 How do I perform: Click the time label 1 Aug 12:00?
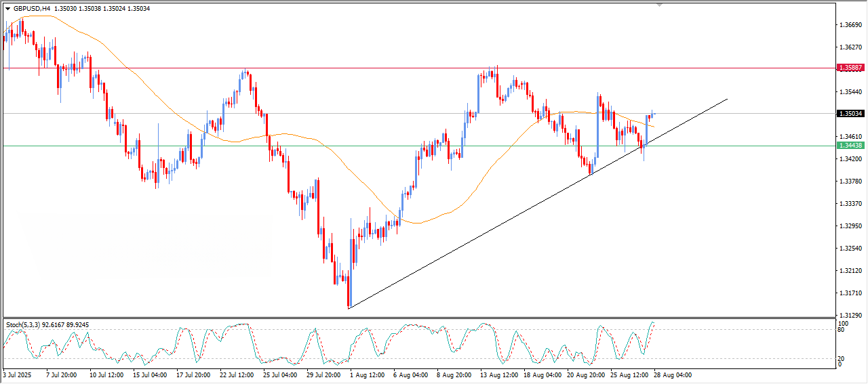367,375
